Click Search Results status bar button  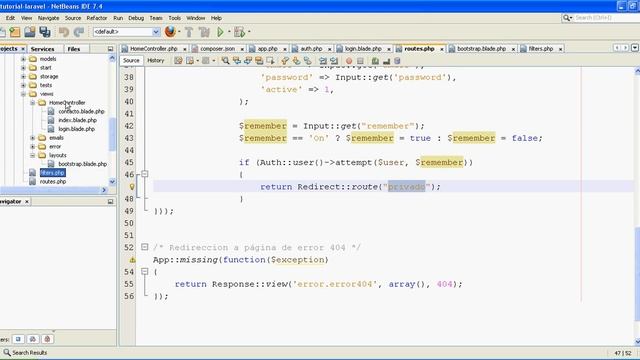(25, 352)
